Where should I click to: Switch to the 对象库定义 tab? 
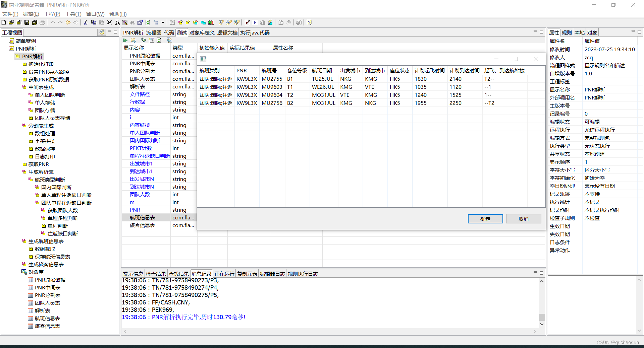point(202,32)
